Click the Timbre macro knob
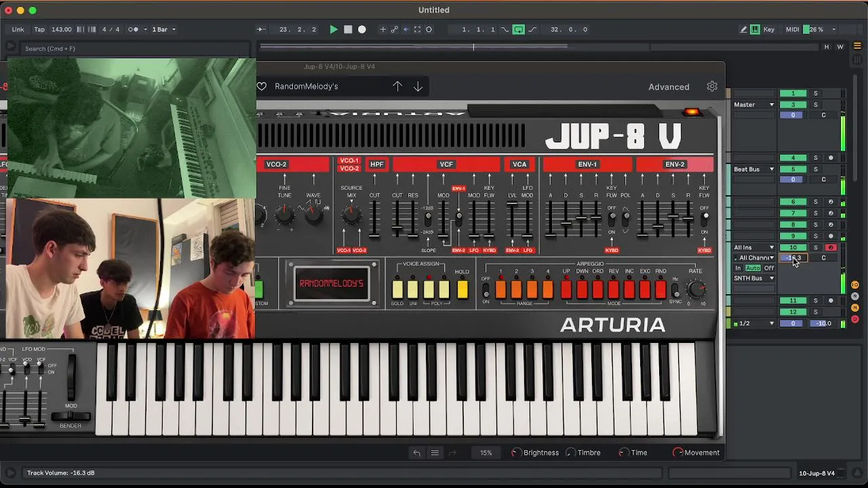 (x=570, y=453)
